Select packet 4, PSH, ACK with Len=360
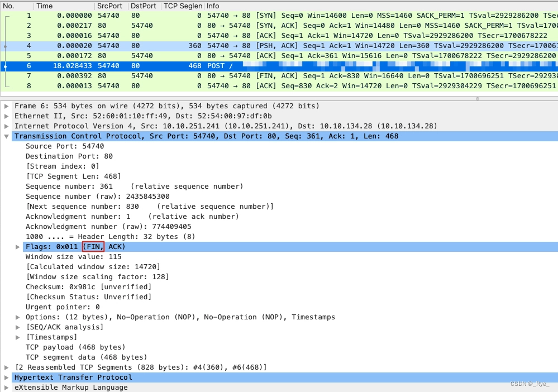The image size is (558, 392). [279, 46]
